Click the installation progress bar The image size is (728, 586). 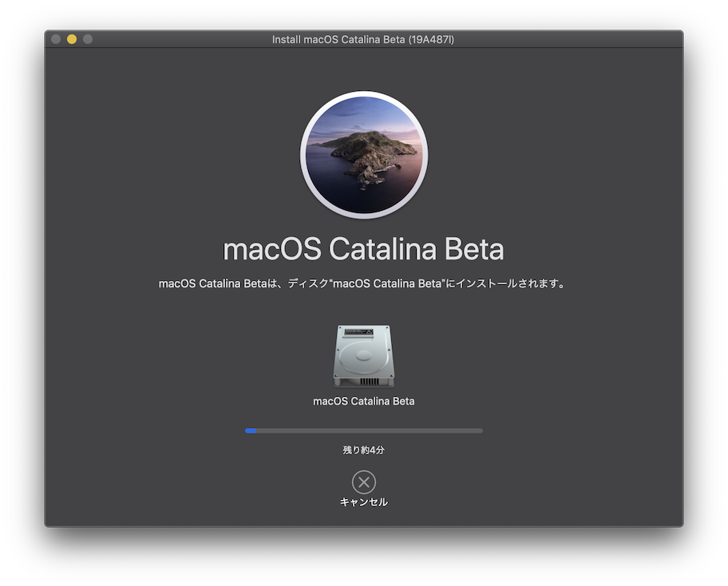[363, 431]
